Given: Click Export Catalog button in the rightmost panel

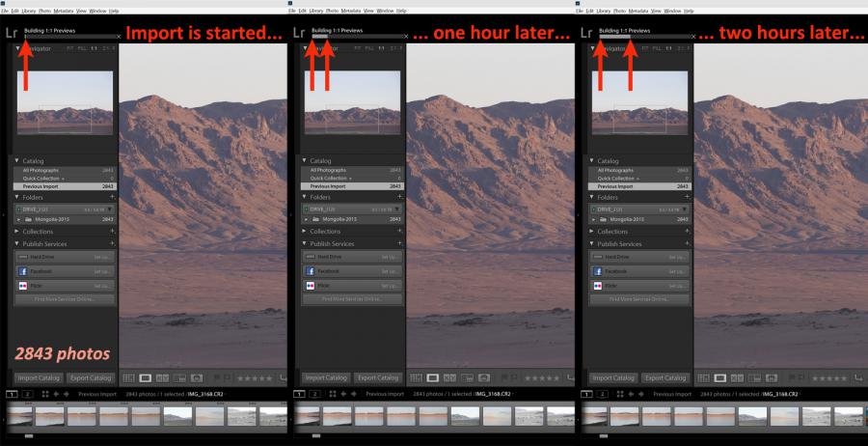Looking at the screenshot, I should point(663,377).
